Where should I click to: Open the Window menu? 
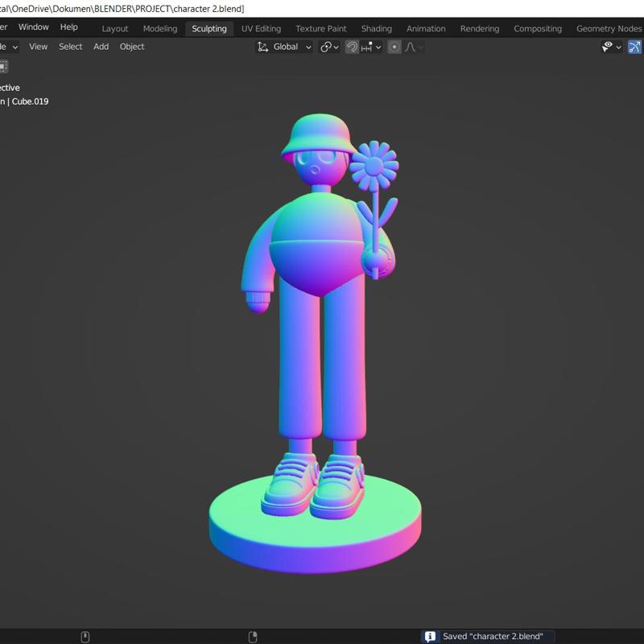(x=34, y=27)
